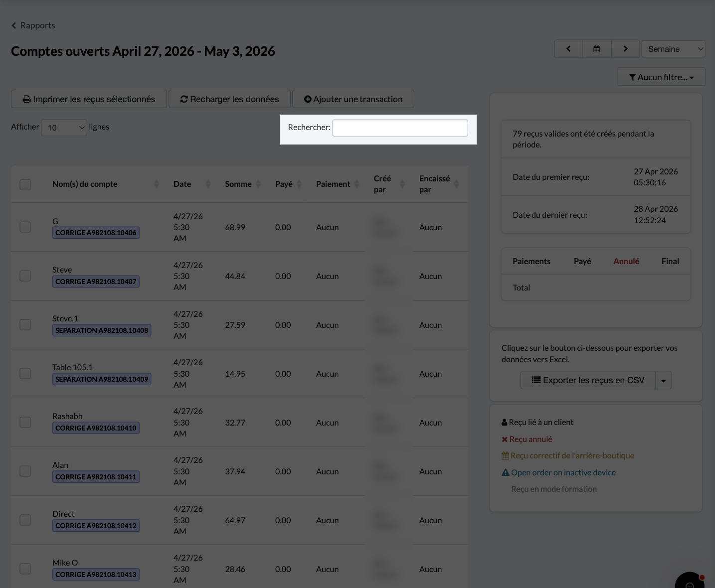The image size is (715, 588).
Task: Sort table by Somme column
Action: click(243, 184)
